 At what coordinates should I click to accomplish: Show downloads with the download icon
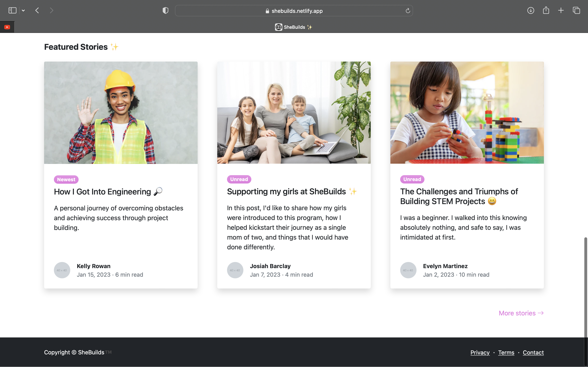[530, 10]
